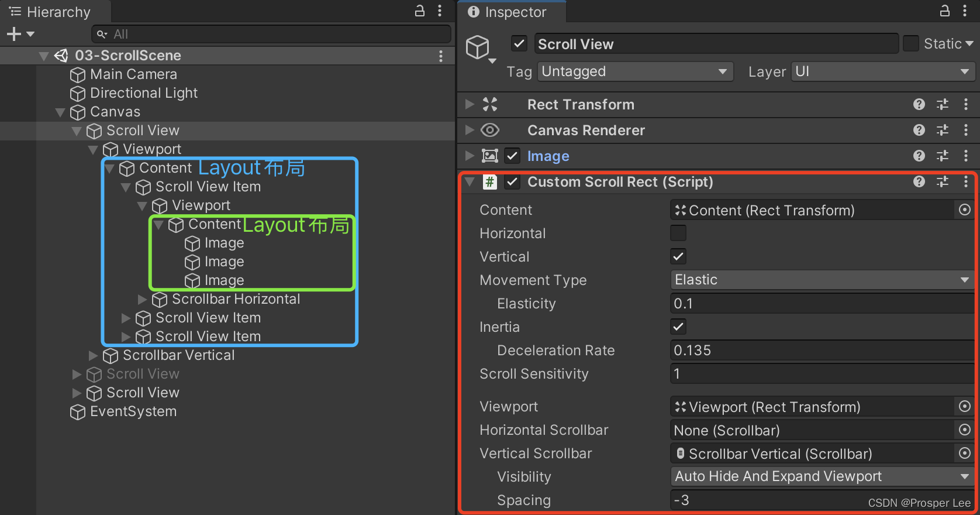This screenshot has width=980, height=515.
Task: Collapse the Canvas node in Hierarchy
Action: tap(60, 112)
